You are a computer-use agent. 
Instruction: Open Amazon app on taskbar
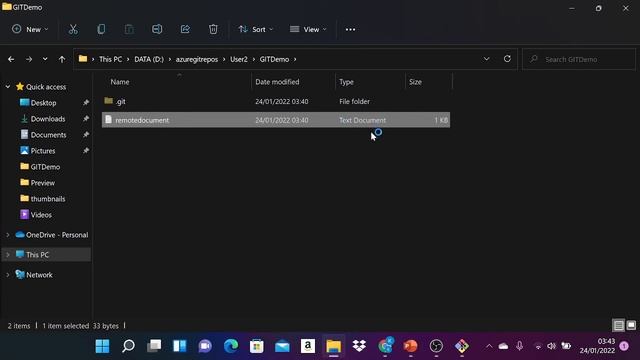(x=308, y=346)
